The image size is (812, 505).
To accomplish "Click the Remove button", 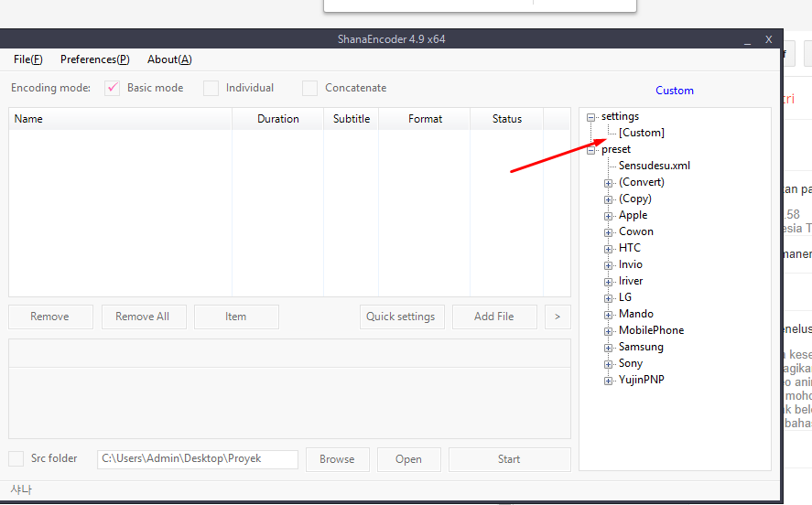I will coord(50,317).
